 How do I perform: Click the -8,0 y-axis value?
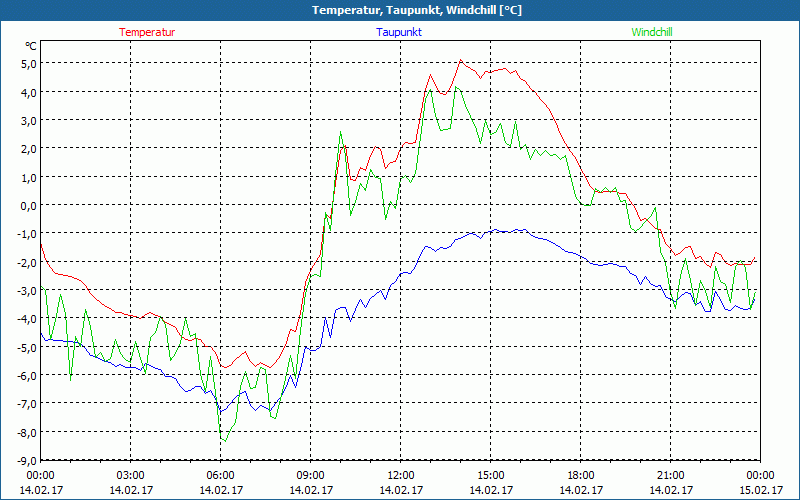(x=26, y=432)
